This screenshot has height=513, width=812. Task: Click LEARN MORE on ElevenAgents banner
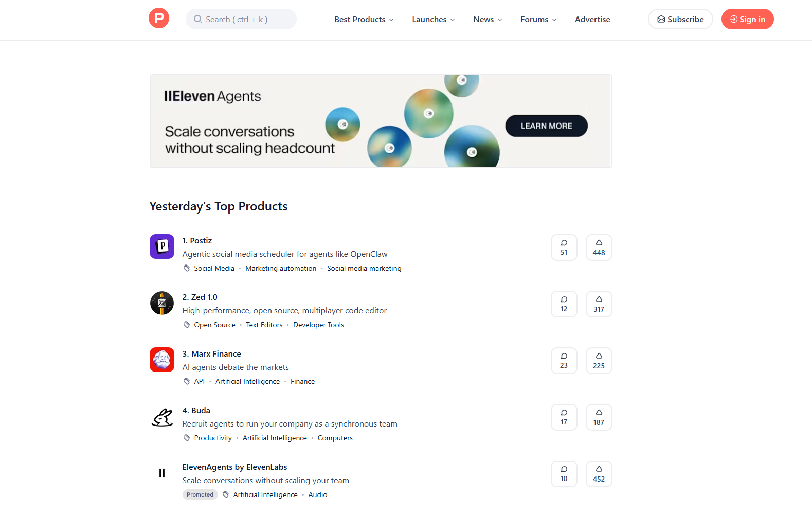(546, 126)
